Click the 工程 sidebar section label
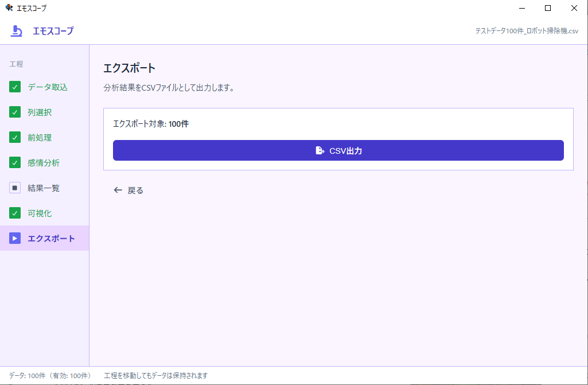Screen dimensions: 588x385 [x=16, y=64]
